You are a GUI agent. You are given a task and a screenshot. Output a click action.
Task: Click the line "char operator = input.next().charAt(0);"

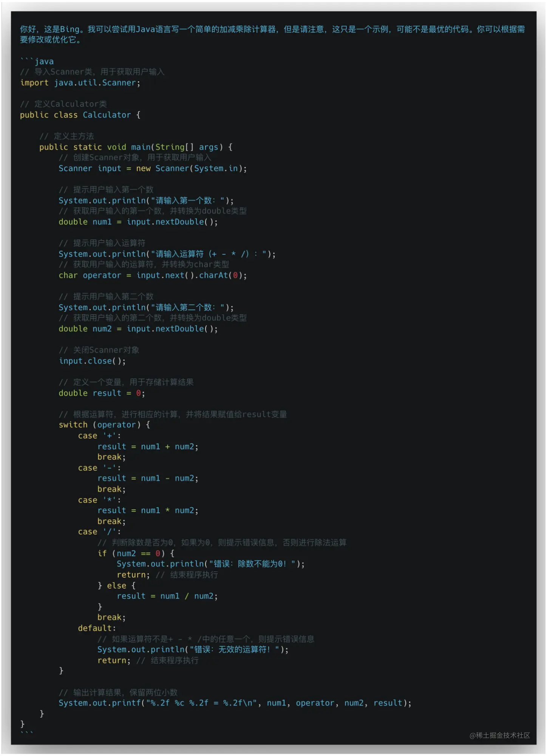[153, 275]
